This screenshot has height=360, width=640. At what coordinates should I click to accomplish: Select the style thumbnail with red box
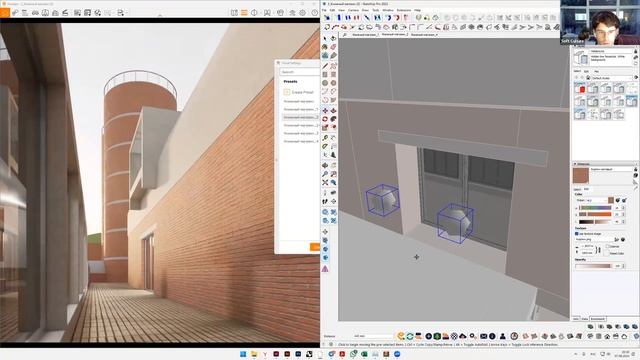(x=580, y=88)
